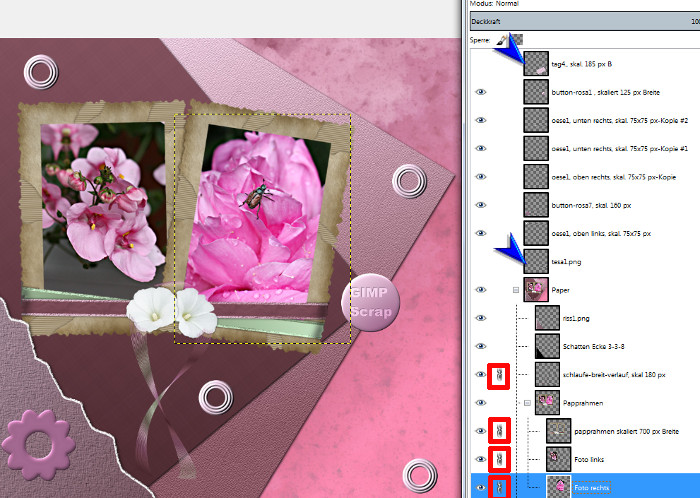
Task: Click the Papprahmen group thumbnail icon
Action: pyautogui.click(x=547, y=402)
